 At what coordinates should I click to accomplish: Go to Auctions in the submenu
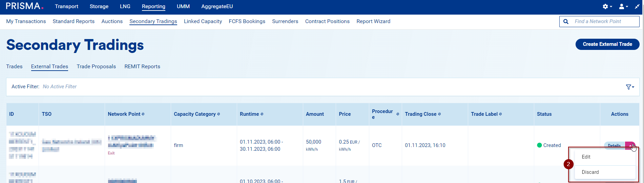(112, 21)
